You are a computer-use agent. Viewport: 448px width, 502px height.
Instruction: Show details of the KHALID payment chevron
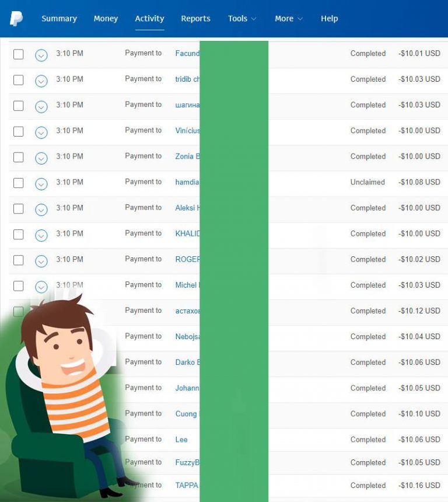pyautogui.click(x=41, y=235)
